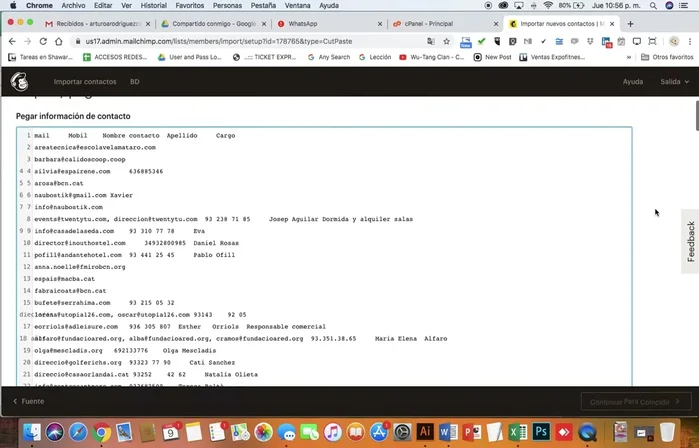Open Excel from the dock
The image size is (699, 448).
(518, 432)
